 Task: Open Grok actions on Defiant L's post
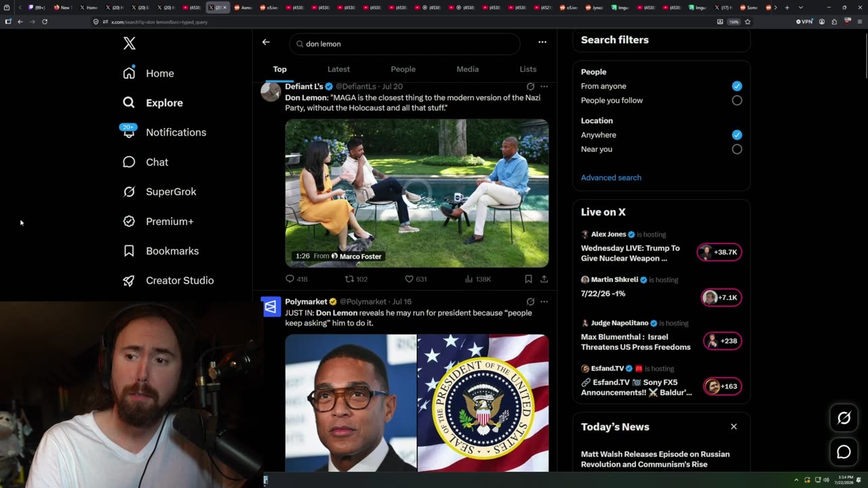pos(530,87)
